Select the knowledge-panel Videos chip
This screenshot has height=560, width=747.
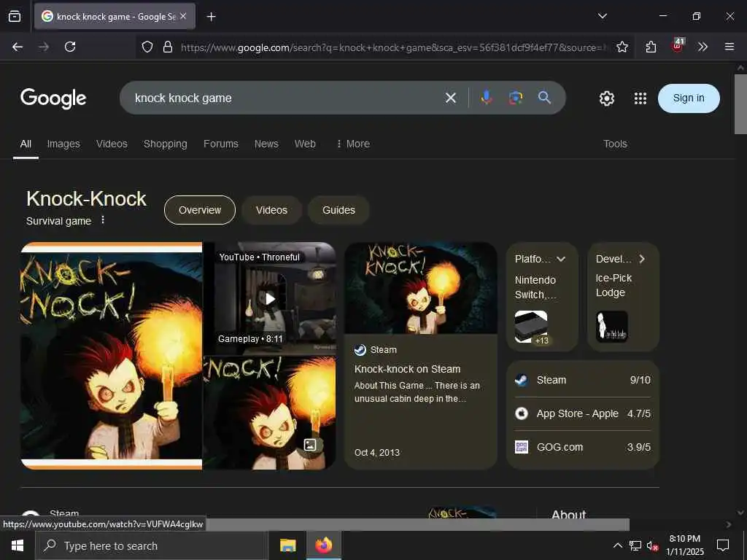pos(271,210)
